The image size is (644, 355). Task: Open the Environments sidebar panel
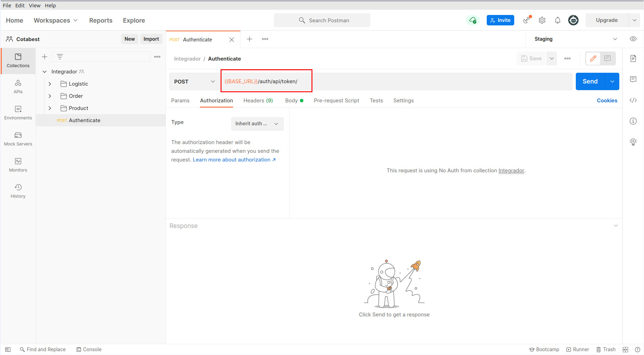pyautogui.click(x=18, y=113)
